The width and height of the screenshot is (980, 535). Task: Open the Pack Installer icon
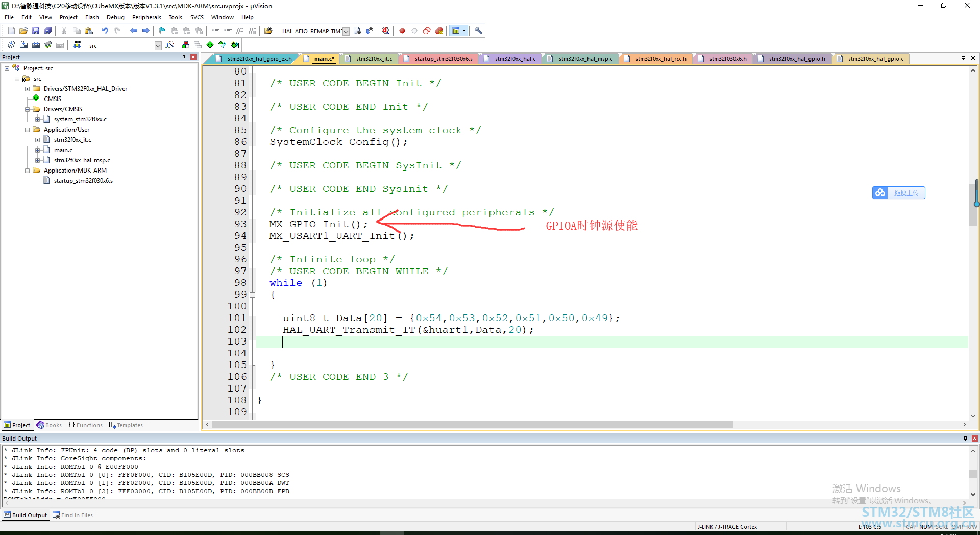(x=235, y=45)
